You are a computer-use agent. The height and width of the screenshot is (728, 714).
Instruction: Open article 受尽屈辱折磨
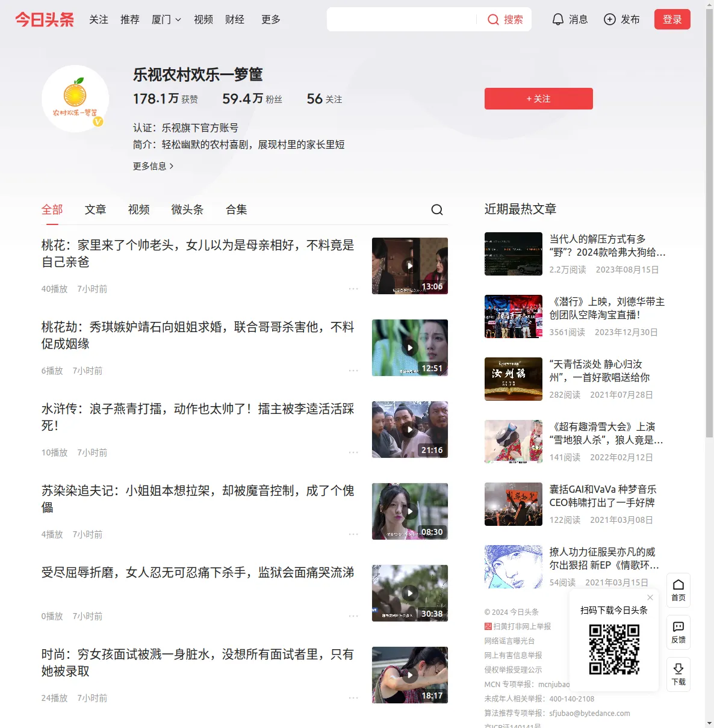pos(198,572)
